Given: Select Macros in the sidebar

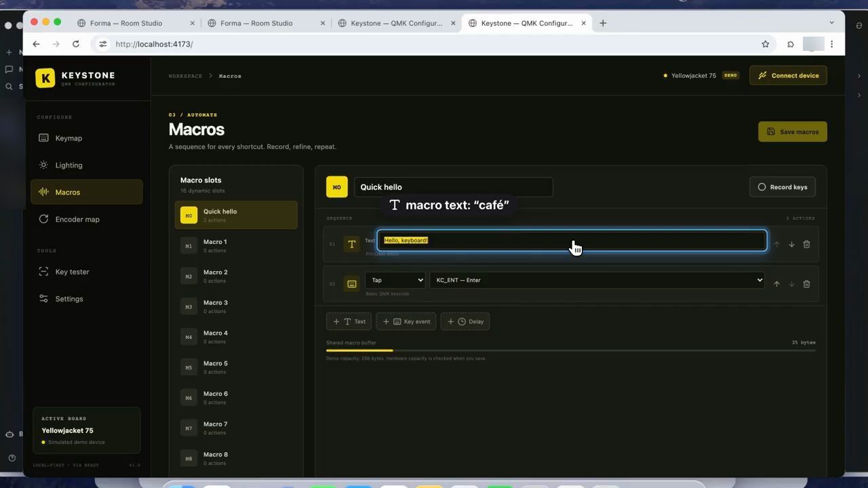Looking at the screenshot, I should (87, 192).
